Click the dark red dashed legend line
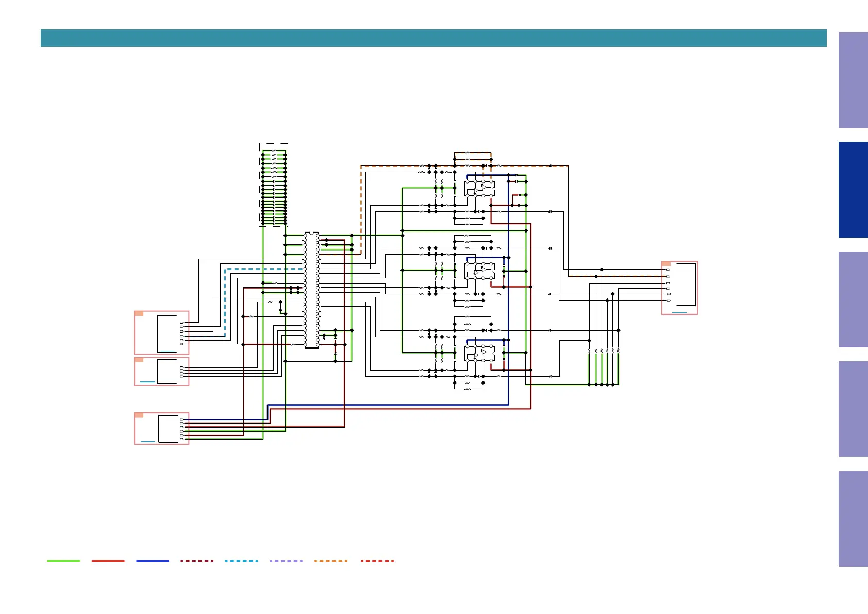 pos(197,561)
